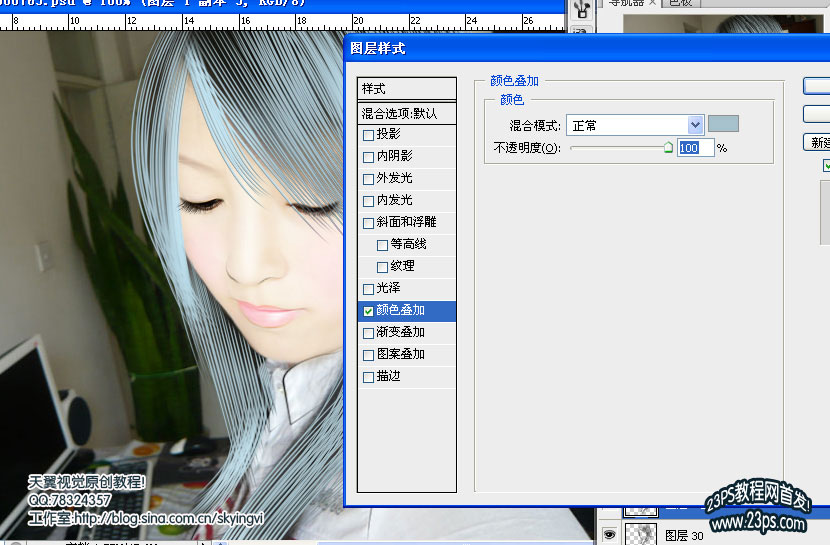Select 混合选项:默认 in the styles list
830x545 pixels.
click(x=407, y=113)
